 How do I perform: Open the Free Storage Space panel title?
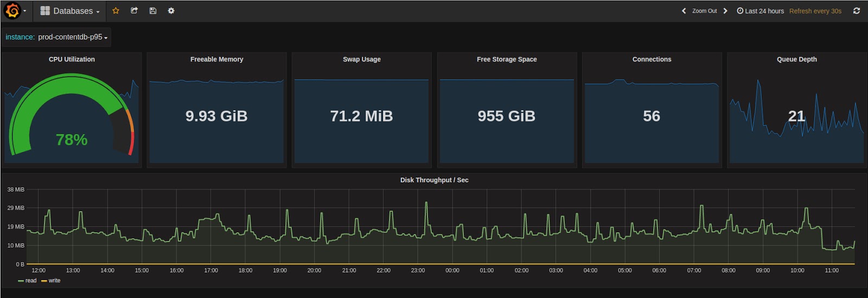tap(507, 59)
